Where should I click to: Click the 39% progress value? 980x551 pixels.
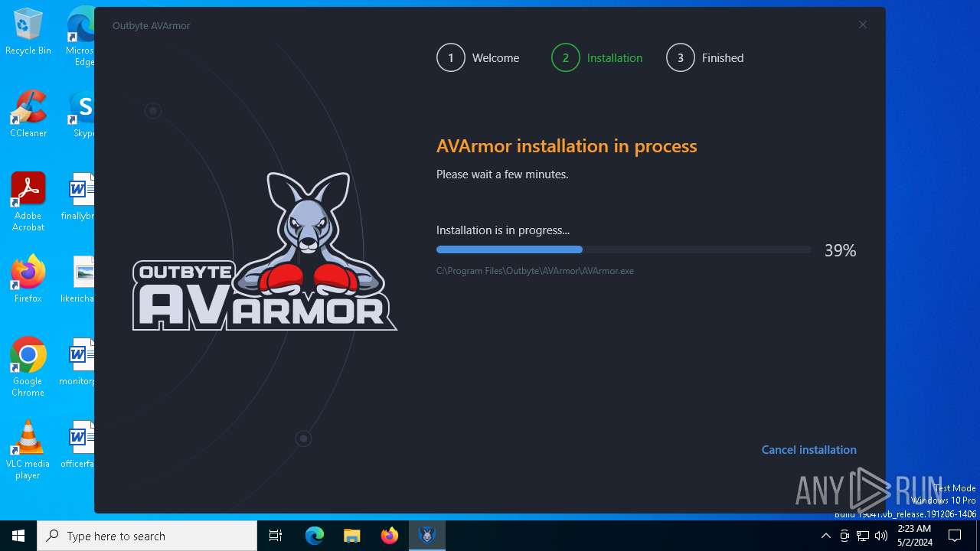pyautogui.click(x=840, y=250)
